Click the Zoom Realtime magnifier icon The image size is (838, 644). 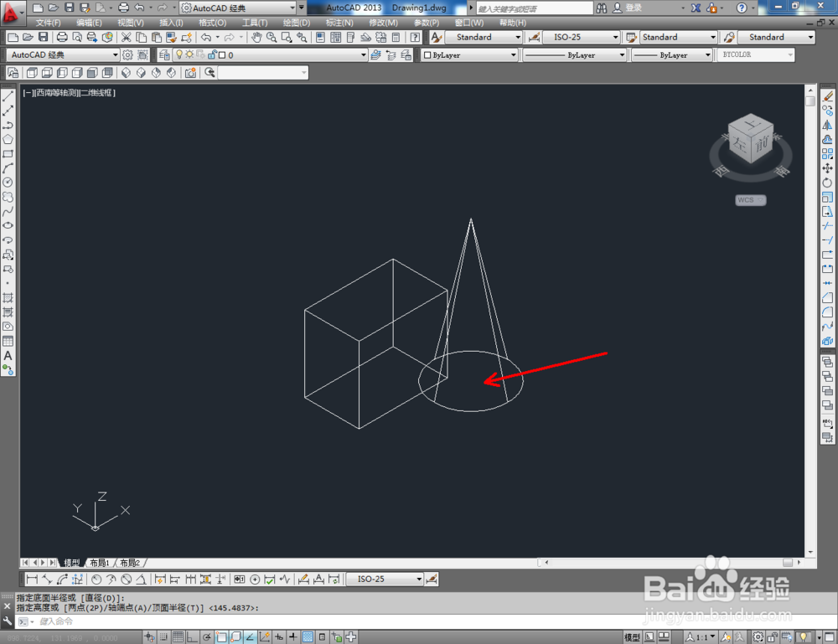click(x=272, y=38)
